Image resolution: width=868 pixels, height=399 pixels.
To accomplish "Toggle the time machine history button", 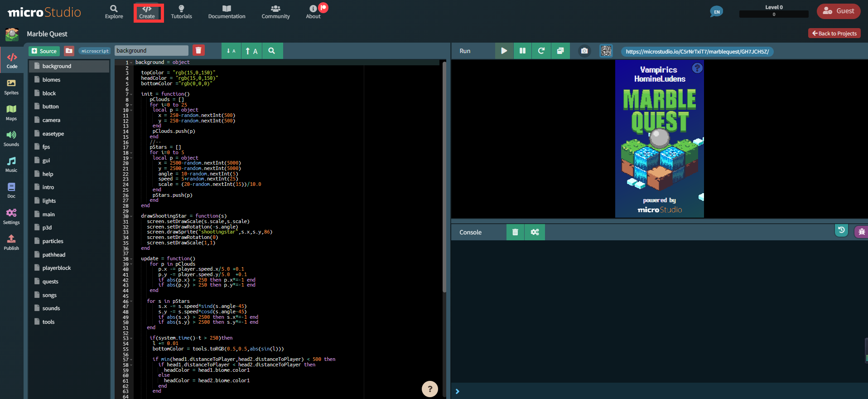I will click(841, 230).
